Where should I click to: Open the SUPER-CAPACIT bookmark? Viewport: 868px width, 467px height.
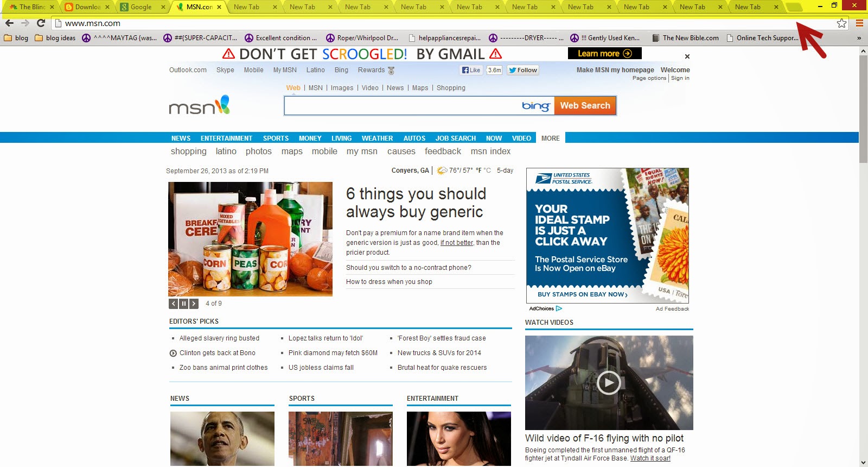(200, 38)
